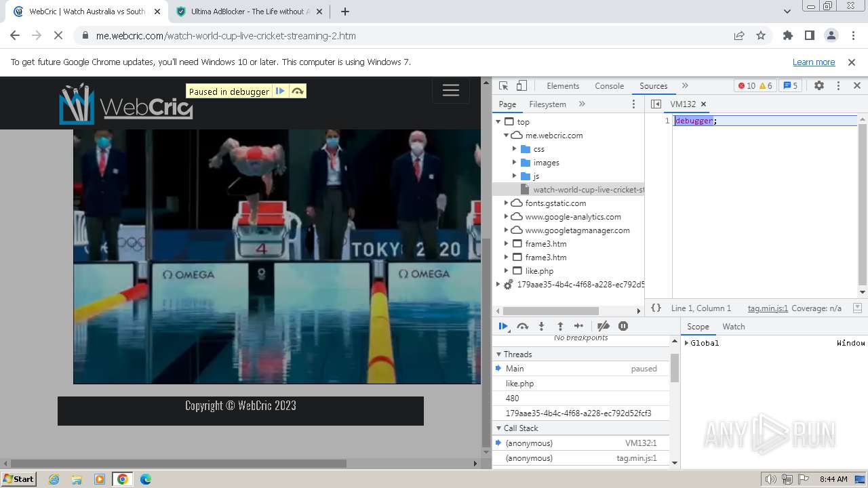868x488 pixels.
Task: Open DevTools customize three-dot menu
Action: [838, 86]
